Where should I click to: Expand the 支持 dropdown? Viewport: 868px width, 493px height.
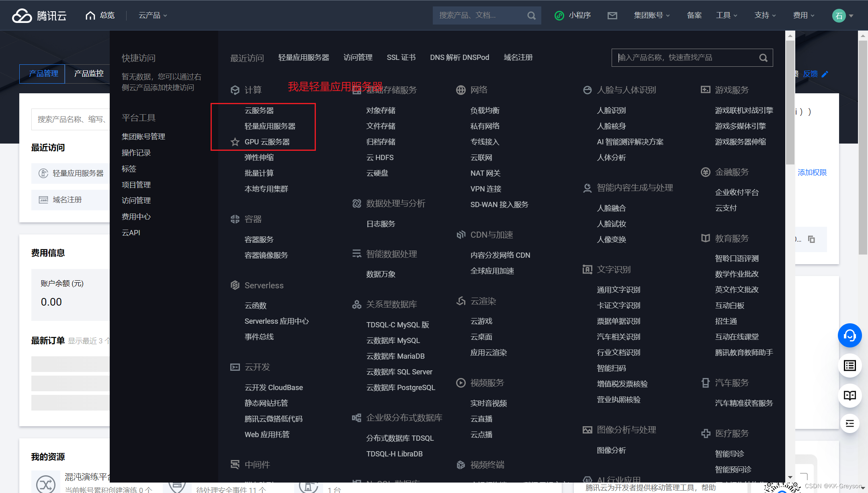click(765, 15)
